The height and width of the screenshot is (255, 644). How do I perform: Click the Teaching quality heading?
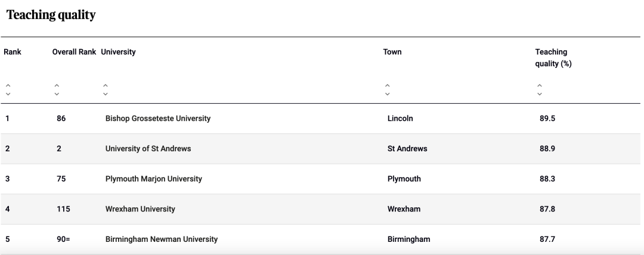coord(51,15)
